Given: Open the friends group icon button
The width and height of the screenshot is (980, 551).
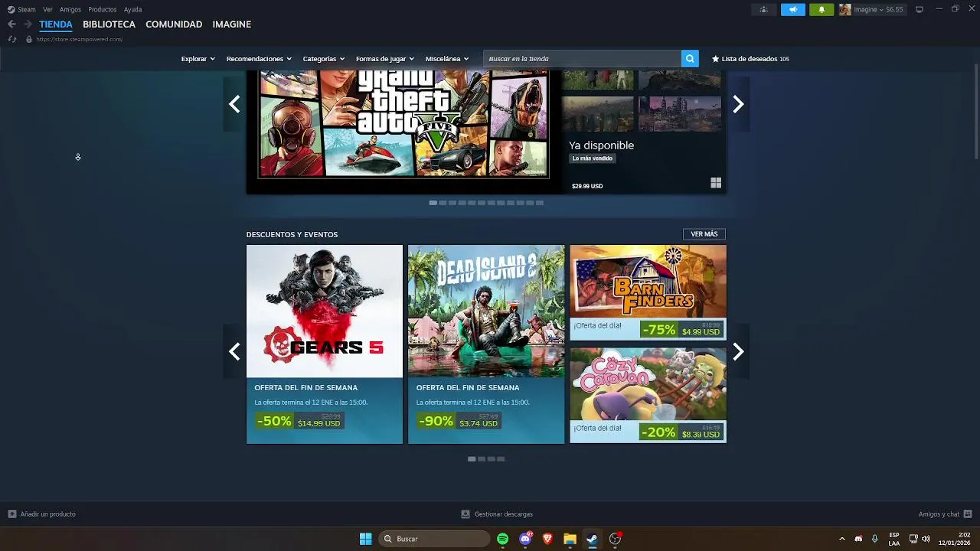Looking at the screenshot, I should click(763, 9).
